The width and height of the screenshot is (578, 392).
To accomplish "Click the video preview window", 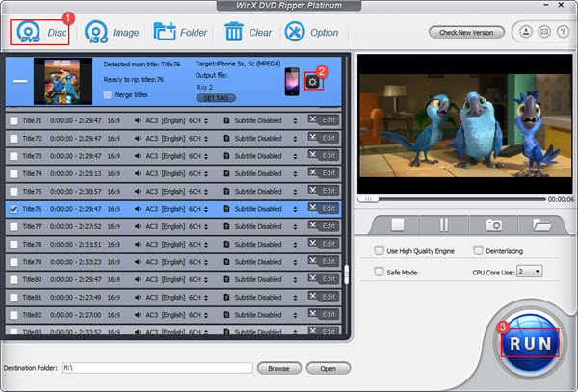I will point(465,124).
